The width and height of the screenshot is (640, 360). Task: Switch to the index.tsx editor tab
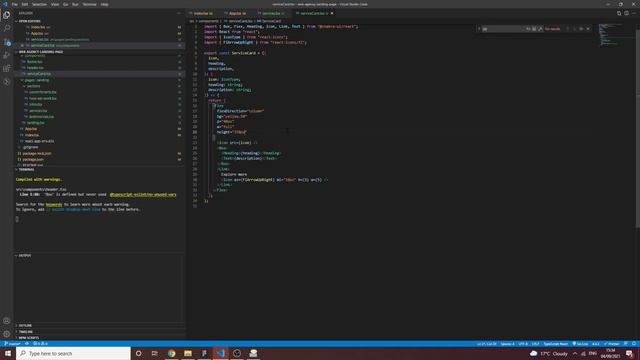point(203,13)
